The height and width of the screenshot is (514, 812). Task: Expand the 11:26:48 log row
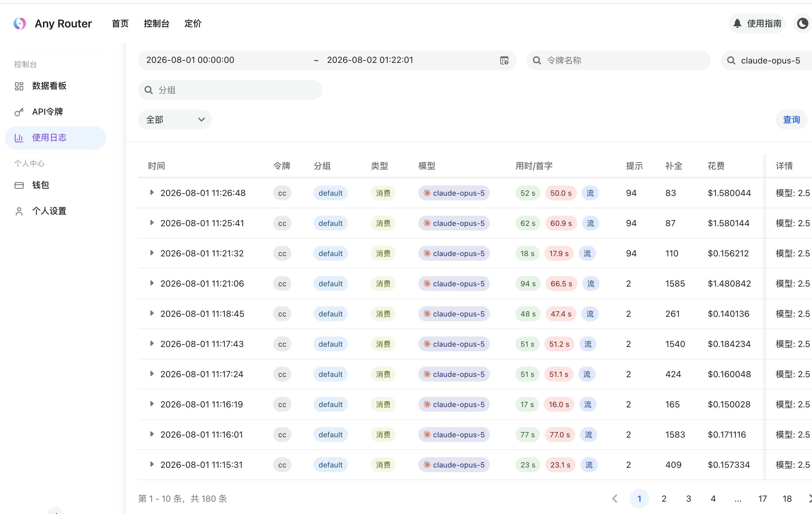[152, 193]
